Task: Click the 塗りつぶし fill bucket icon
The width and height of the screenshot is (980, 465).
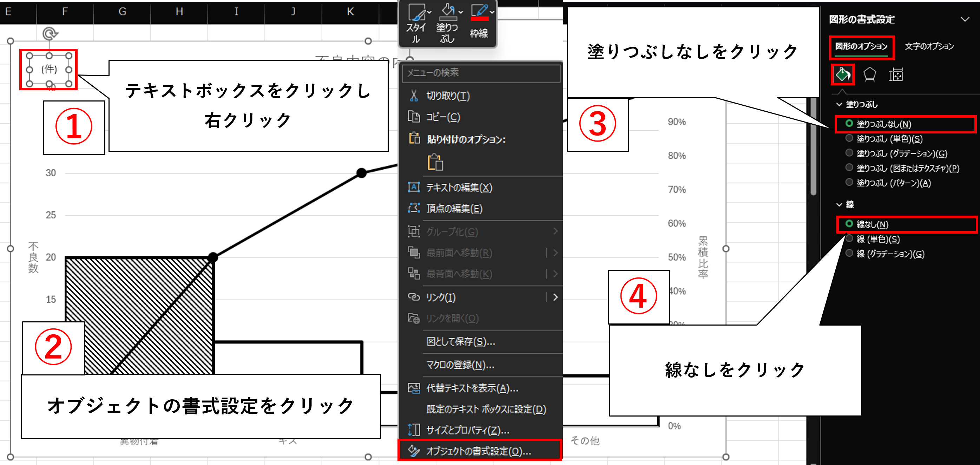Action: (x=448, y=12)
